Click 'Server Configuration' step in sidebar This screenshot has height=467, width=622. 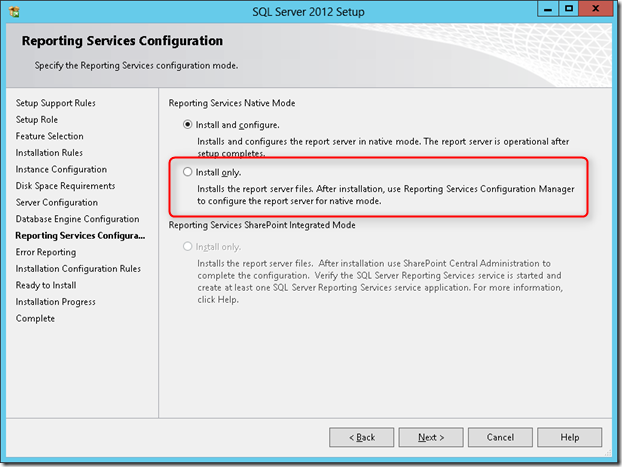[x=57, y=203]
